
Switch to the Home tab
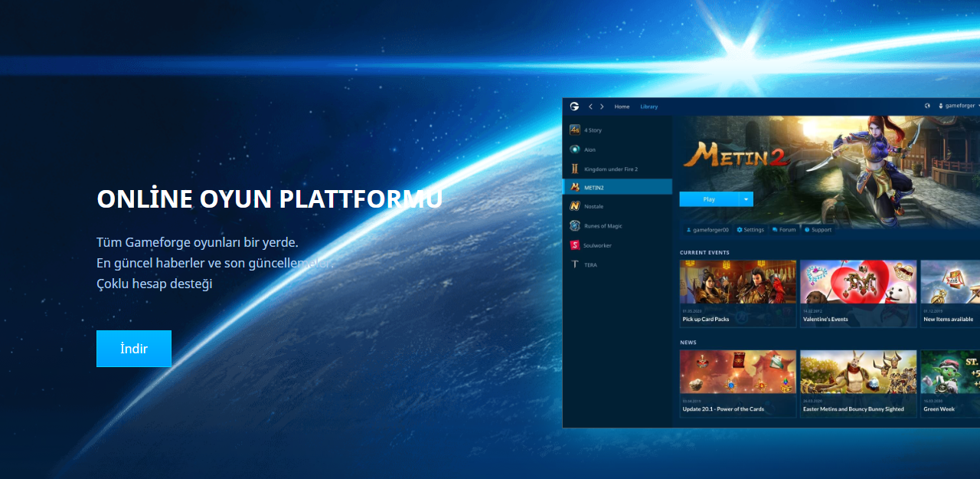pyautogui.click(x=622, y=107)
